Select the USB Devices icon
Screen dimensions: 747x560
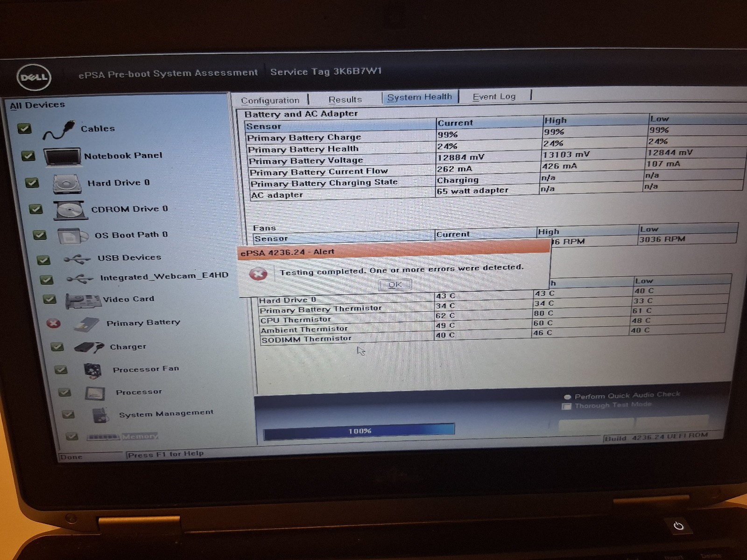pos(77,259)
